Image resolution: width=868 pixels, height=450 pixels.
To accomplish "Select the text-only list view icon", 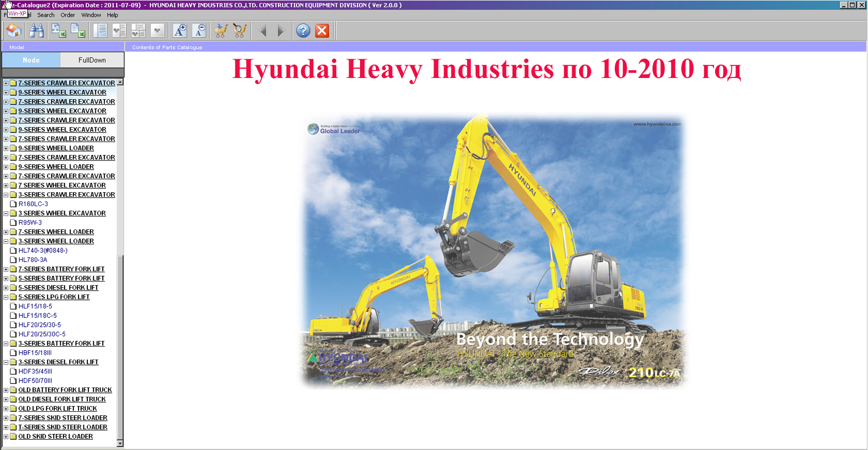I will pos(100,31).
